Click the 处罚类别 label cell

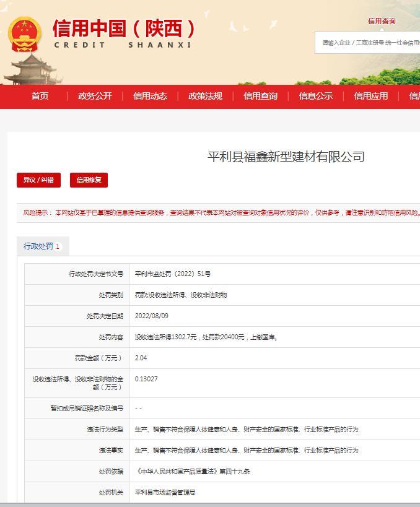(x=77, y=295)
